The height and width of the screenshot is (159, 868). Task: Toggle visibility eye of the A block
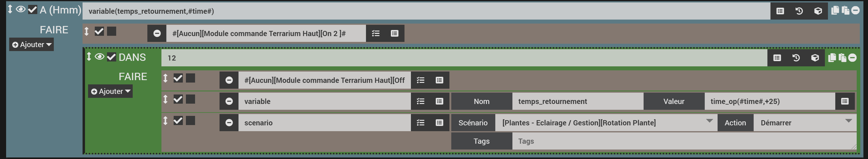[20, 9]
